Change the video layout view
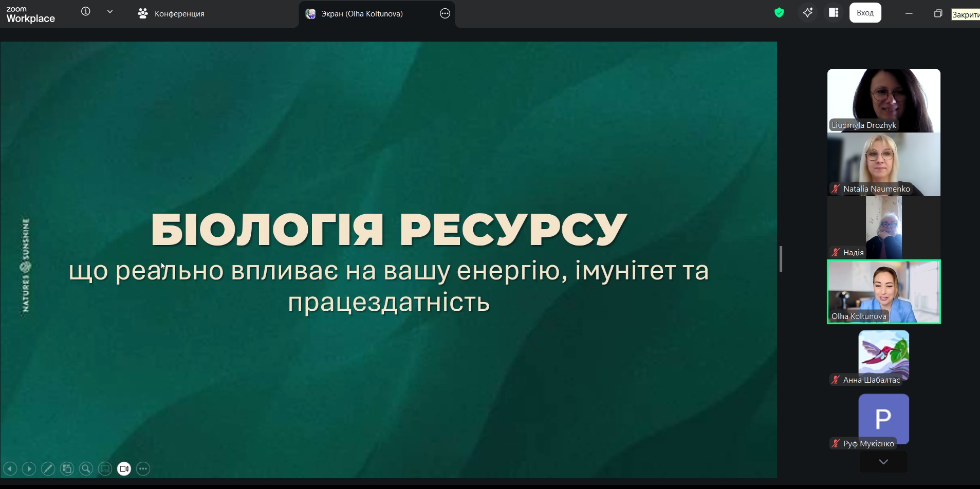Screen dimensions: 980x489 pyautogui.click(x=834, y=13)
